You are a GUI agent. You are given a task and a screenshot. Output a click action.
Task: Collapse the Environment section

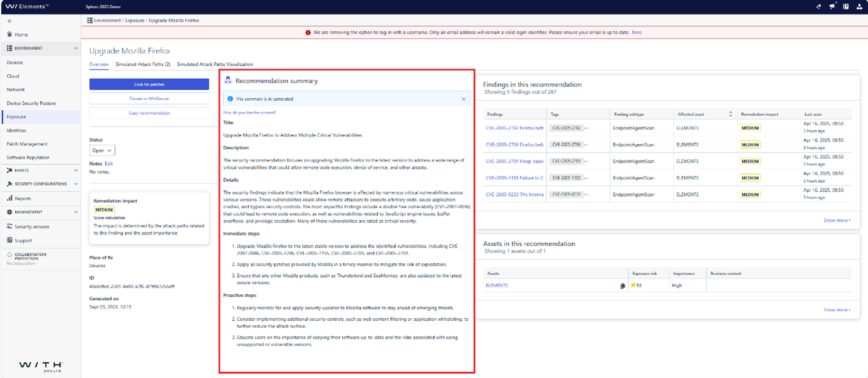[76, 49]
